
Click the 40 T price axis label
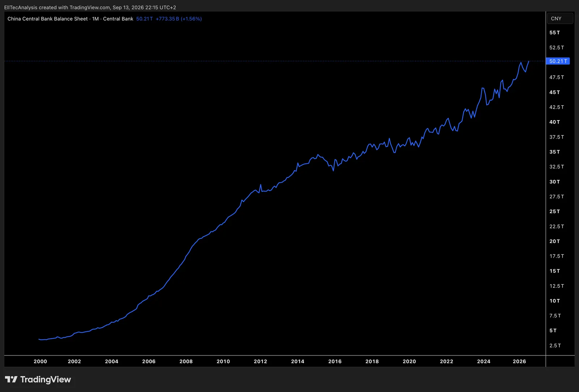coord(554,122)
